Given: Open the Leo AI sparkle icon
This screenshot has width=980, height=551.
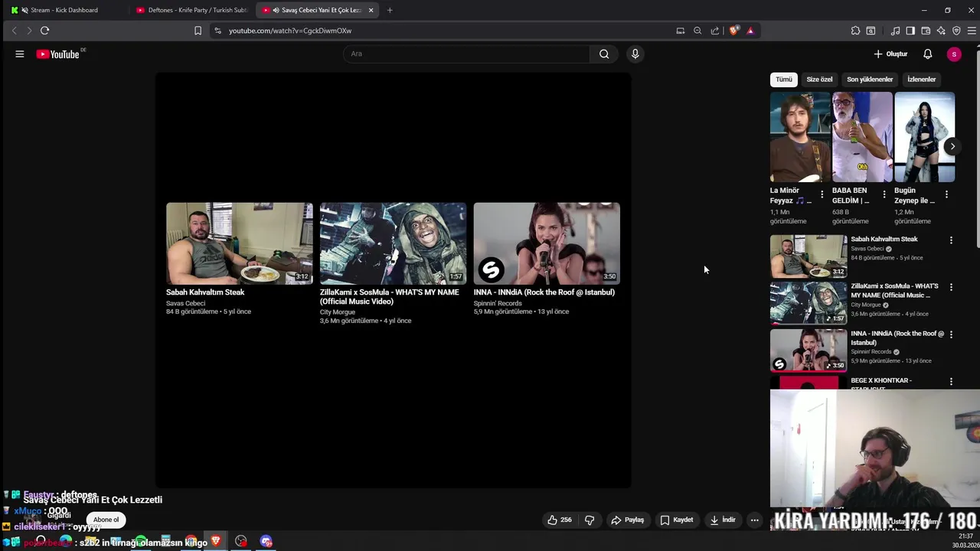Looking at the screenshot, I should click(941, 31).
